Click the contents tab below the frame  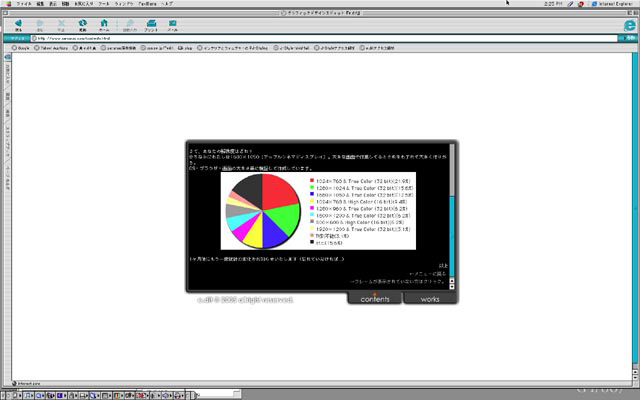pos(375,299)
